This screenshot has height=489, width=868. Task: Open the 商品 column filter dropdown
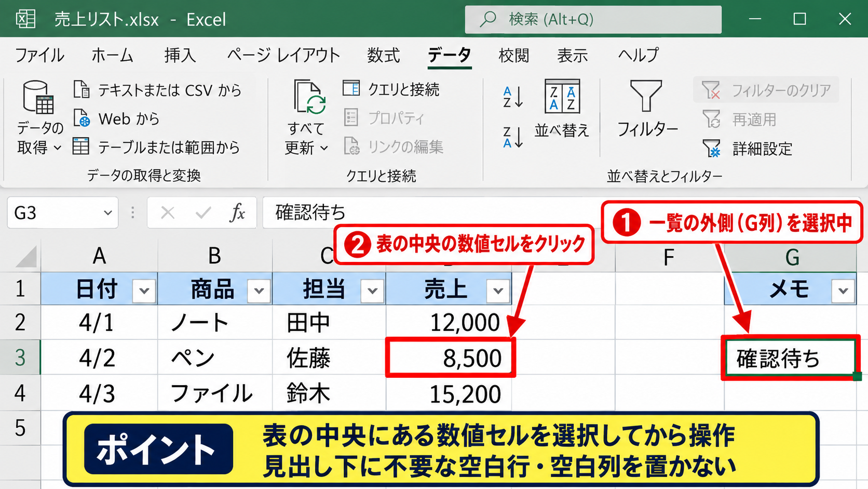point(259,290)
